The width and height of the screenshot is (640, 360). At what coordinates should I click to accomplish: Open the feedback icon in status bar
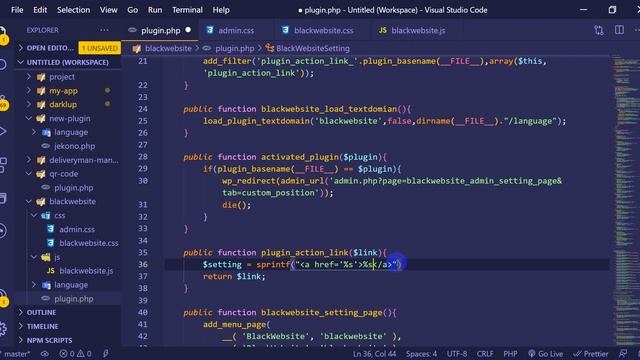coord(622,354)
